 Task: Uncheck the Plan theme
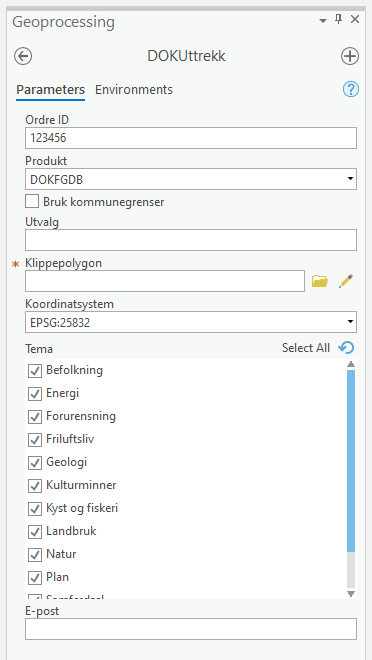click(x=35, y=578)
